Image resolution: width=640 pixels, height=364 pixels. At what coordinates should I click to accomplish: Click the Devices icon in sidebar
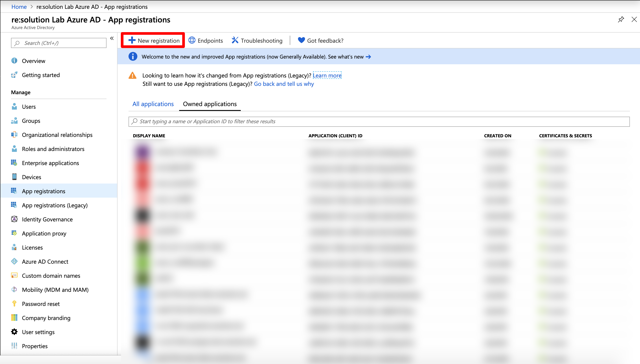(x=14, y=177)
